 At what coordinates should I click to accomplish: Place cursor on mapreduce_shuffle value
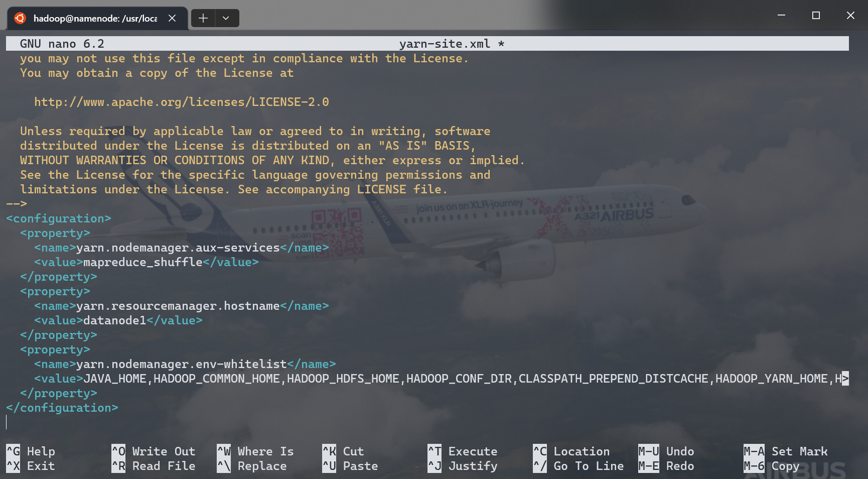[142, 262]
